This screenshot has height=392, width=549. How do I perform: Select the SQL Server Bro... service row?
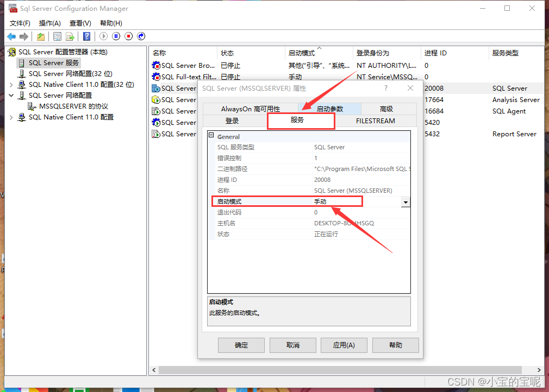pos(347,65)
